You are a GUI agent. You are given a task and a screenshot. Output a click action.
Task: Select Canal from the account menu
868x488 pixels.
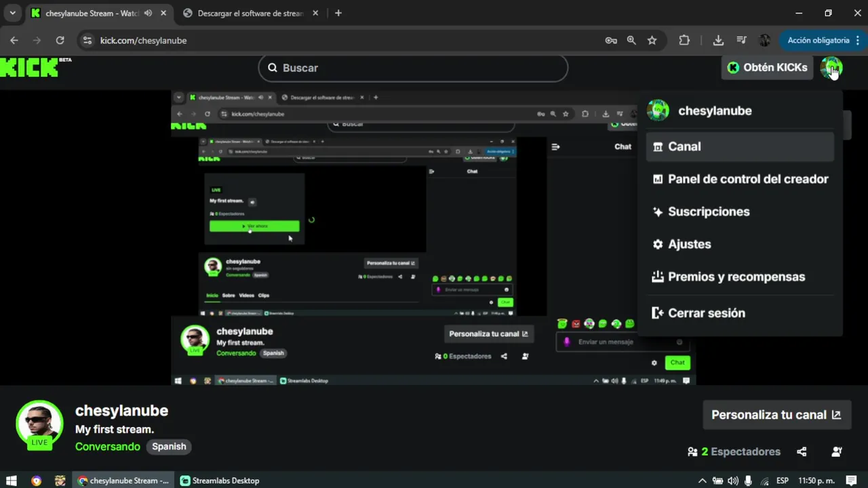coord(740,146)
